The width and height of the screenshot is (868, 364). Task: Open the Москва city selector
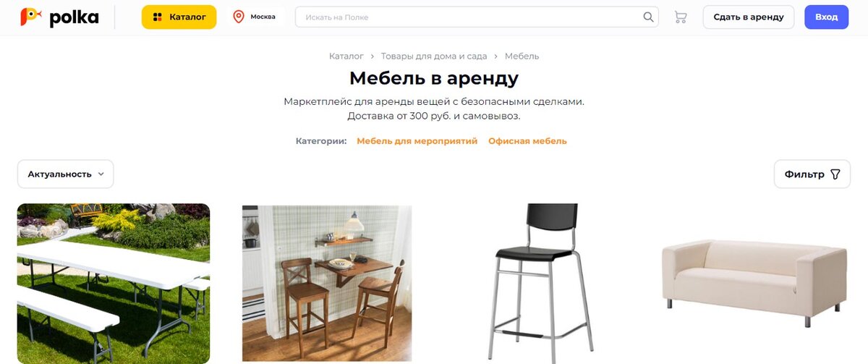(x=255, y=17)
